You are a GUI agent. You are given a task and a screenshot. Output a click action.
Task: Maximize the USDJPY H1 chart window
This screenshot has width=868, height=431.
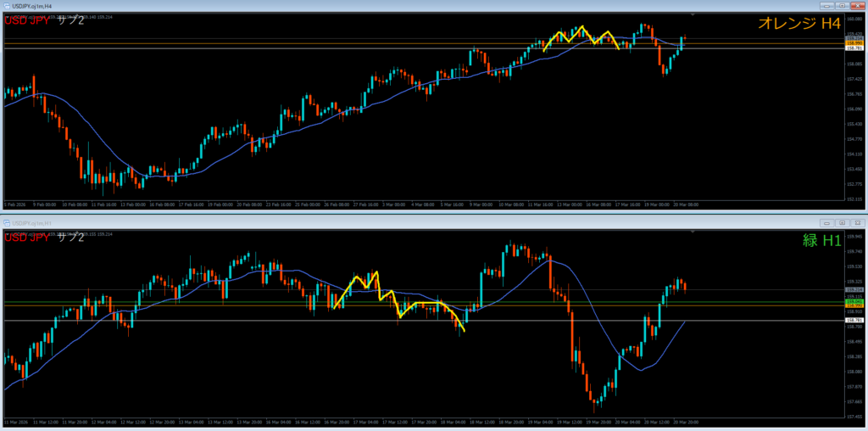coord(842,222)
